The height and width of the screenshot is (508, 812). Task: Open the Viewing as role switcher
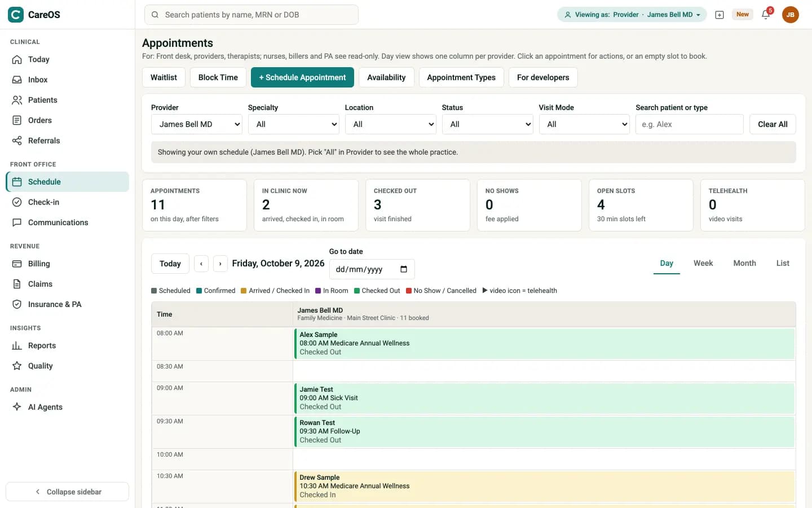coord(632,15)
